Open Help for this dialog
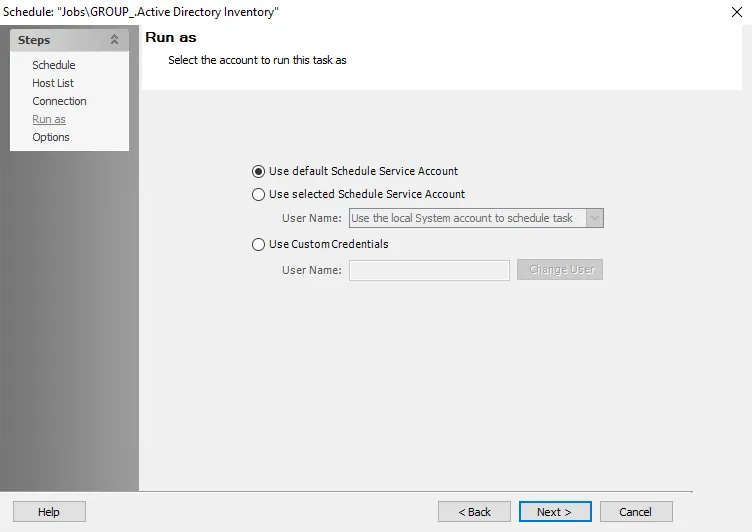Screen dimensions: 752x532 click(49, 512)
